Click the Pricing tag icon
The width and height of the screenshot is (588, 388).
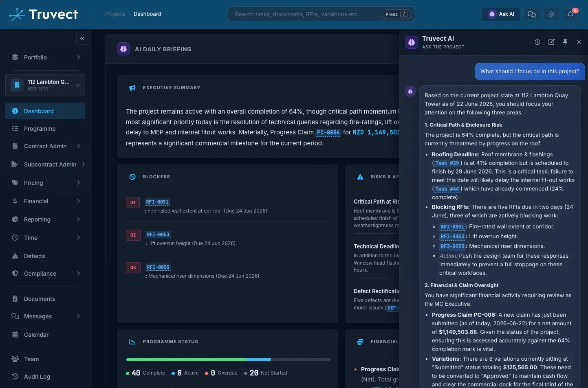coord(15,183)
